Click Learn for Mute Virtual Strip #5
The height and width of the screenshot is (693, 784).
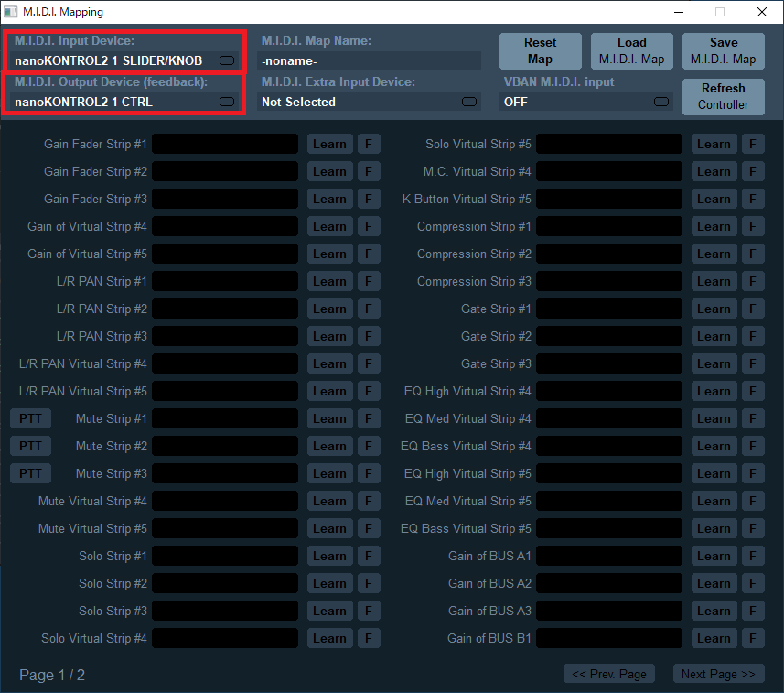pyautogui.click(x=329, y=529)
